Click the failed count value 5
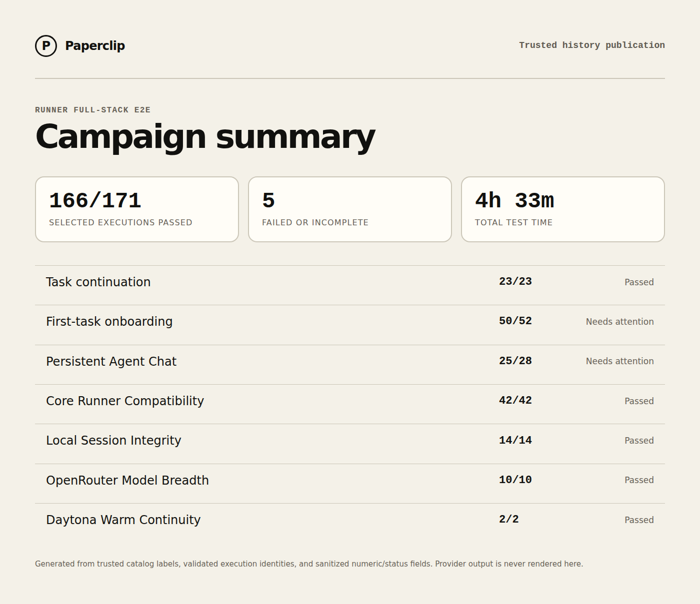Screen dimensions: 700x604 268,200
